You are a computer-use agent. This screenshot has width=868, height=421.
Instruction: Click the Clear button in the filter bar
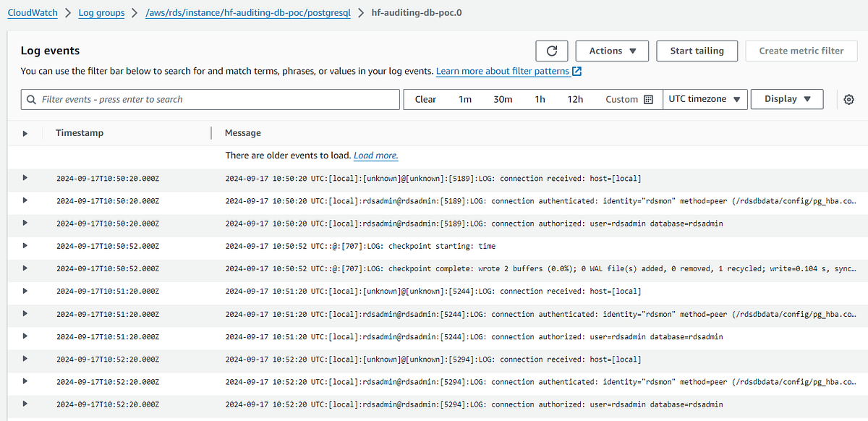pos(425,99)
